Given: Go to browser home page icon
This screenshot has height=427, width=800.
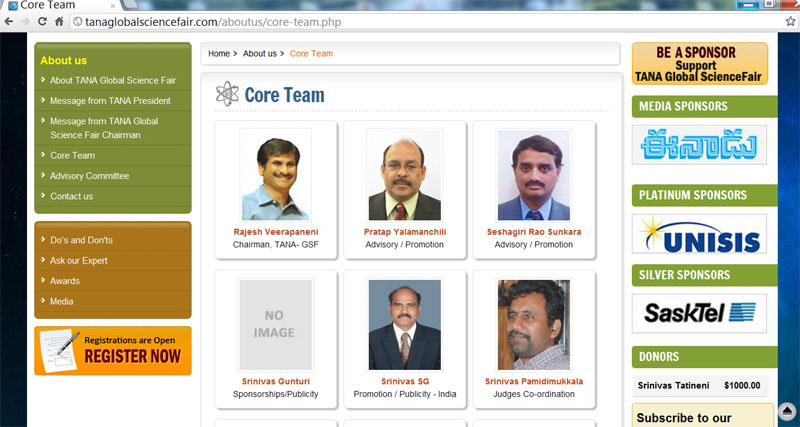Looking at the screenshot, I should pyautogui.click(x=61, y=20).
